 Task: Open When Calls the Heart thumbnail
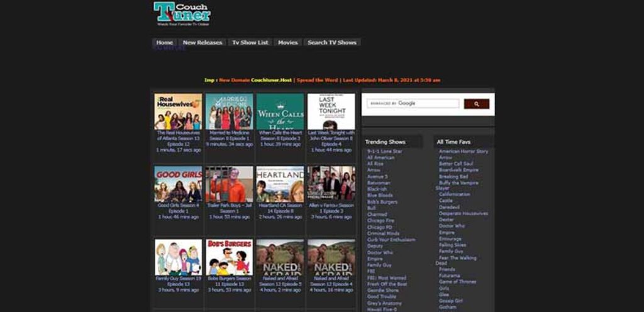coord(280,111)
